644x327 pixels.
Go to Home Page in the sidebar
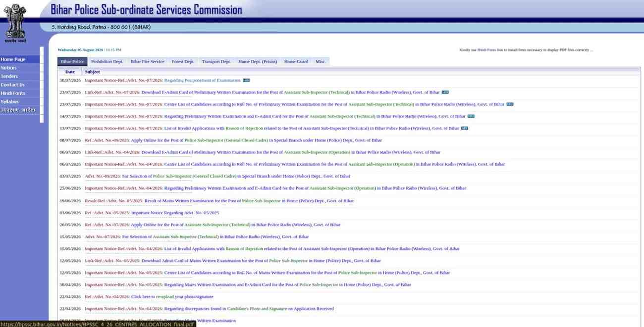click(20, 59)
